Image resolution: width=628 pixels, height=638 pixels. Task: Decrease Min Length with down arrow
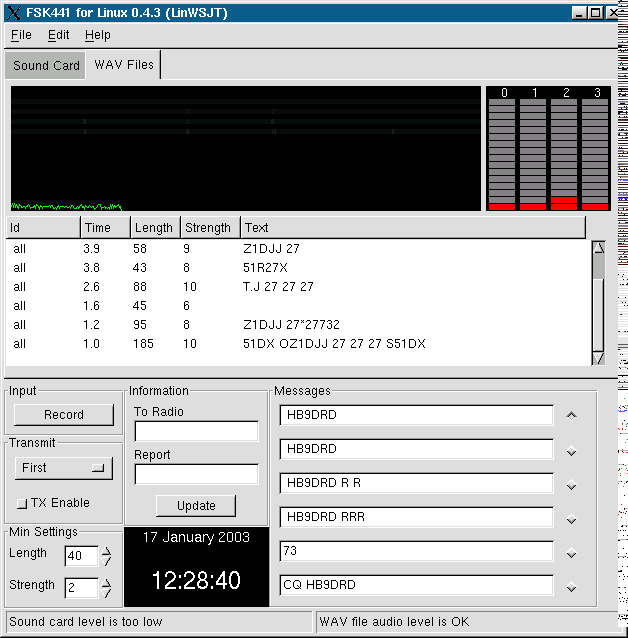pos(106,561)
